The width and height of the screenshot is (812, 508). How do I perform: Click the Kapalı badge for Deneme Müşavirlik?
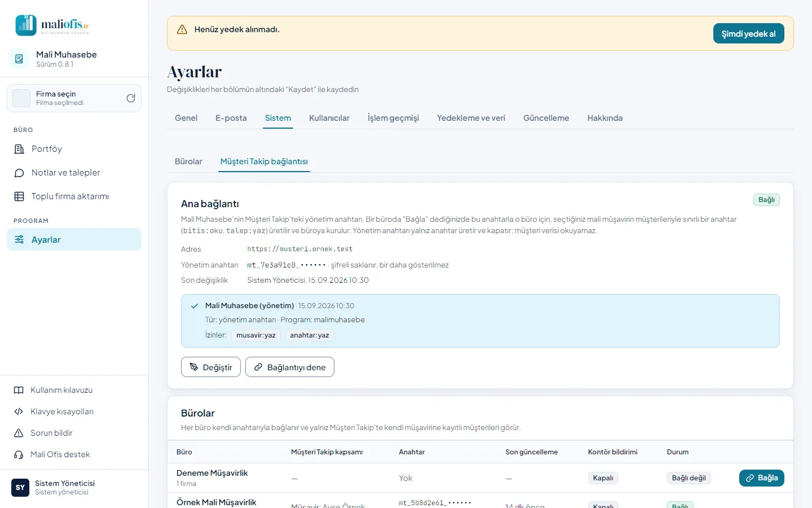coord(603,478)
